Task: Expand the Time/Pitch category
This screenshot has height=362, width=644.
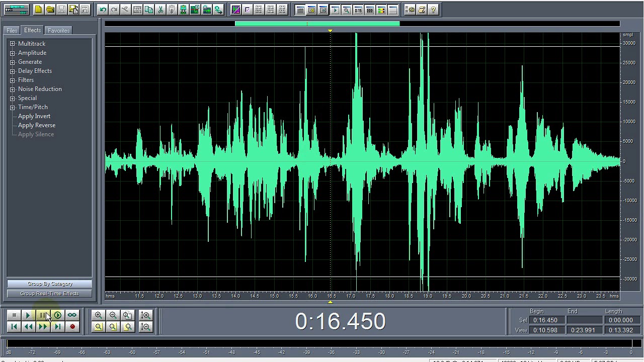Action: pos(12,107)
